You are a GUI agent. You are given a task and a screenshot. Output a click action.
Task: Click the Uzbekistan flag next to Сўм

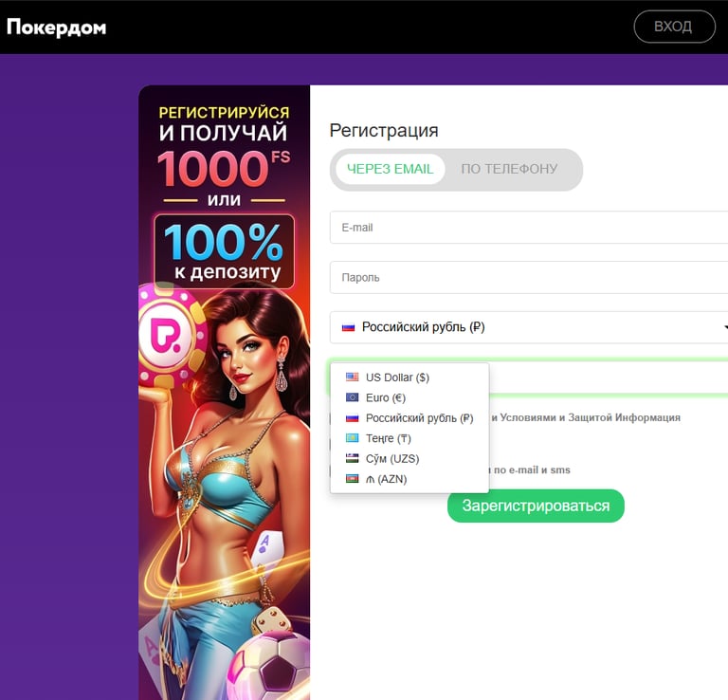pos(352,458)
